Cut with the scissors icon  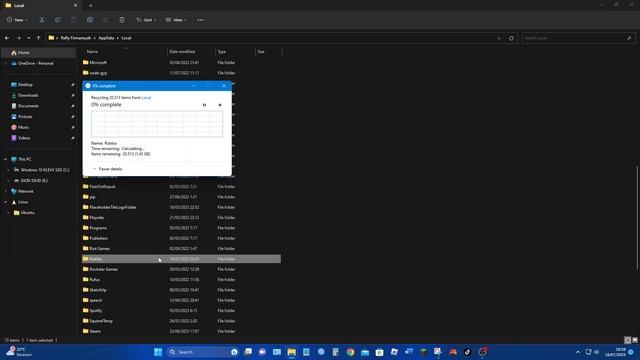tap(42, 20)
